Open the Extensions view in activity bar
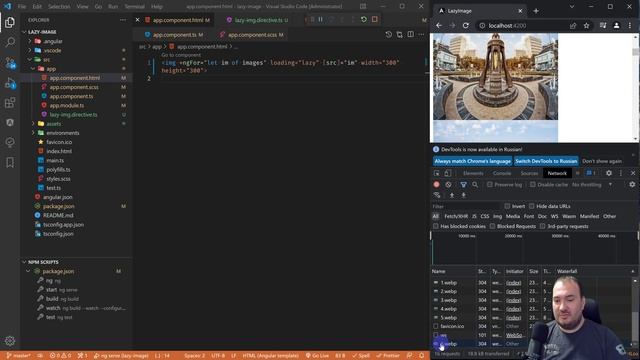The height and width of the screenshot is (360, 640). click(x=10, y=103)
